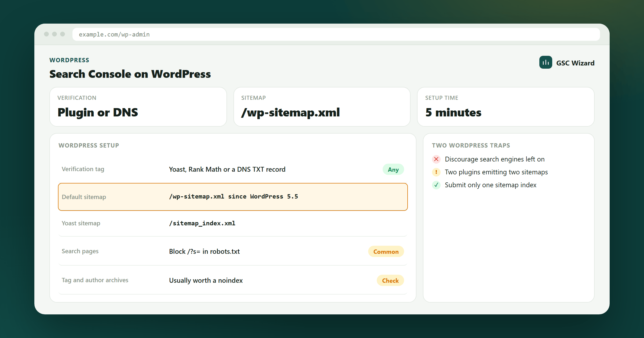Open the Verification Plugin or DNS card

pos(138,107)
